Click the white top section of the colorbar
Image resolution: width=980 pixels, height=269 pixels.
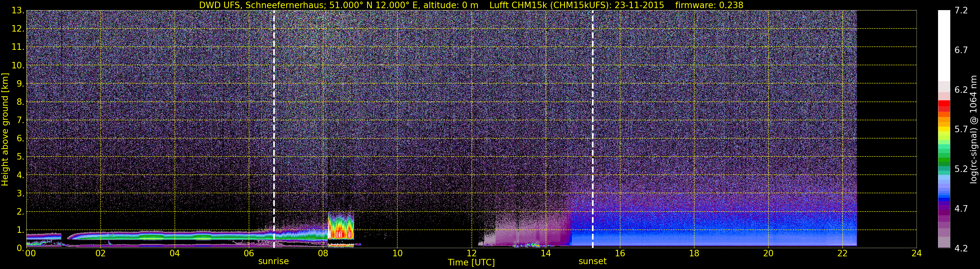(x=944, y=46)
